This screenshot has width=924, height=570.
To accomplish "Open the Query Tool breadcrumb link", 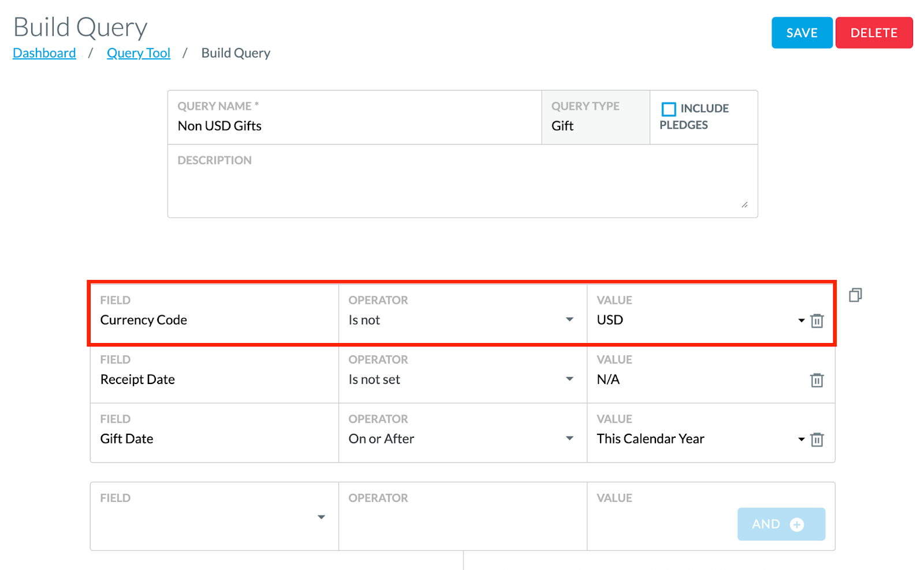I will [x=139, y=53].
